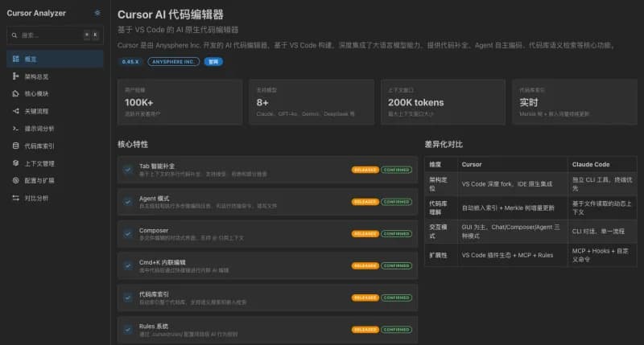644x345 pixels.
Task: Select the Cmd+K 内联编辑 feature title
Action: 163,262
